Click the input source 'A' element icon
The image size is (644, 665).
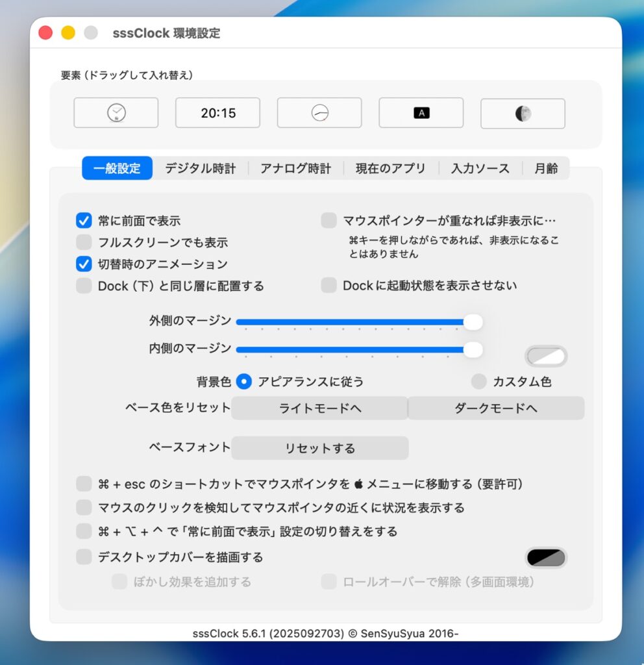[x=421, y=113]
